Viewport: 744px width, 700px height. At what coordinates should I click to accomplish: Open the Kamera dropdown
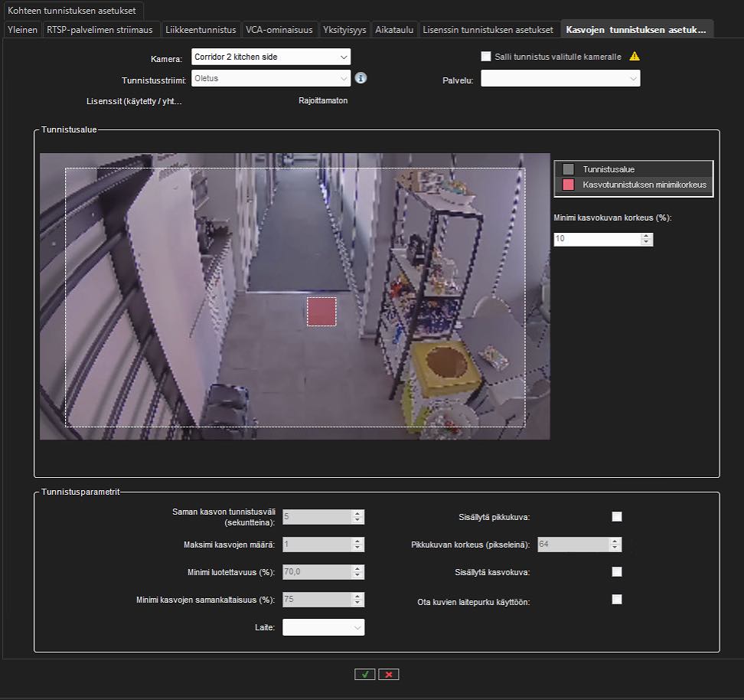coord(270,57)
